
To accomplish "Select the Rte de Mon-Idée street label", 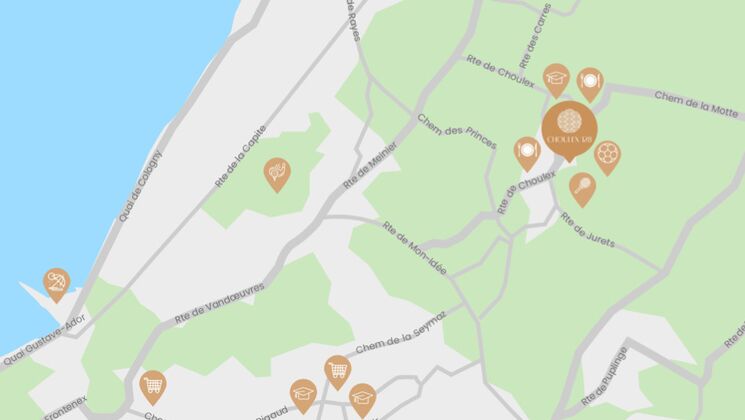I will [x=415, y=248].
